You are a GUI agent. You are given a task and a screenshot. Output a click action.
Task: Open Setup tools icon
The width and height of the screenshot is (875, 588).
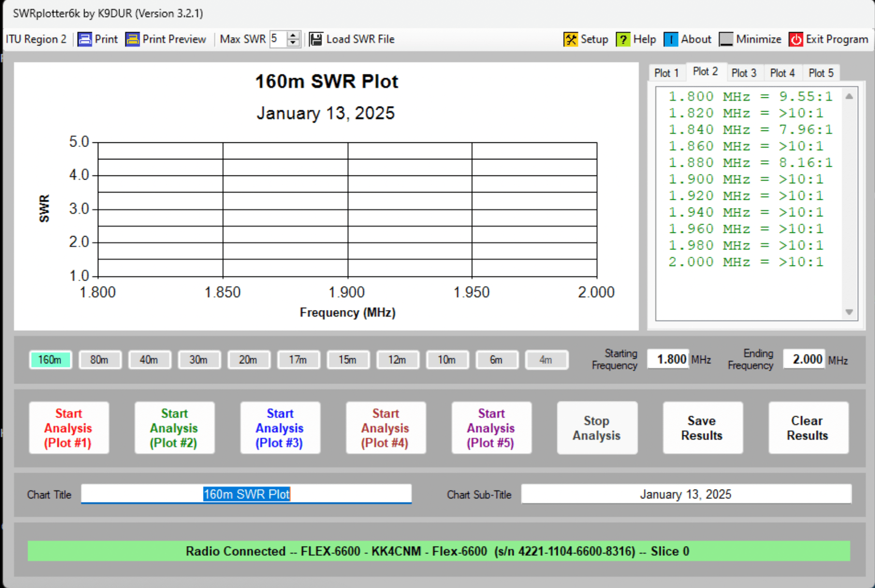[x=571, y=39]
